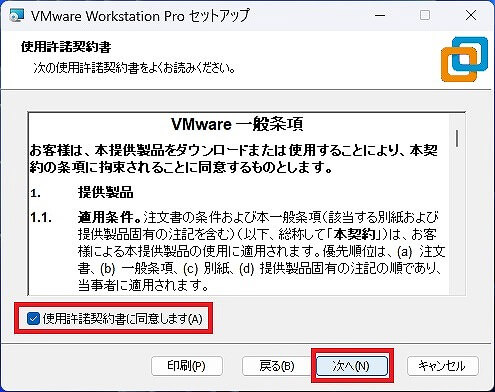This screenshot has width=495, height=392.
Task: Click the text 次の使用許諾契約書をよくお読みください。
Action: [x=135, y=68]
